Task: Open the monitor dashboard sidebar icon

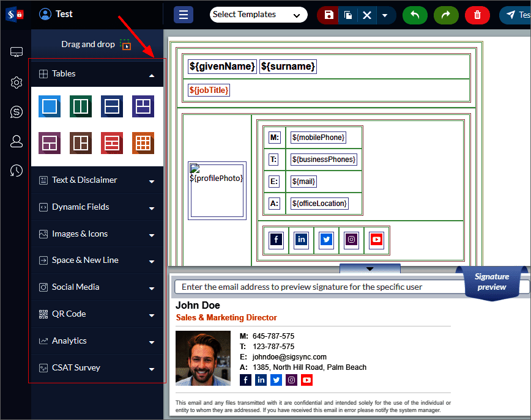Action: [17, 52]
